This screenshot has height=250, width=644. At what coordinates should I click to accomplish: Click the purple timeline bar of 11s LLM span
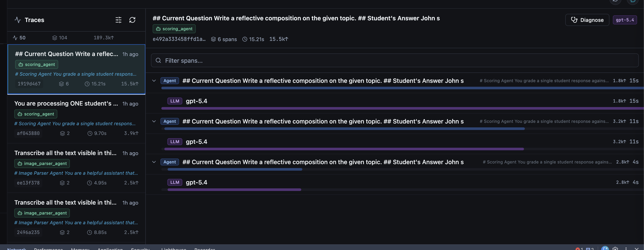coord(344,149)
